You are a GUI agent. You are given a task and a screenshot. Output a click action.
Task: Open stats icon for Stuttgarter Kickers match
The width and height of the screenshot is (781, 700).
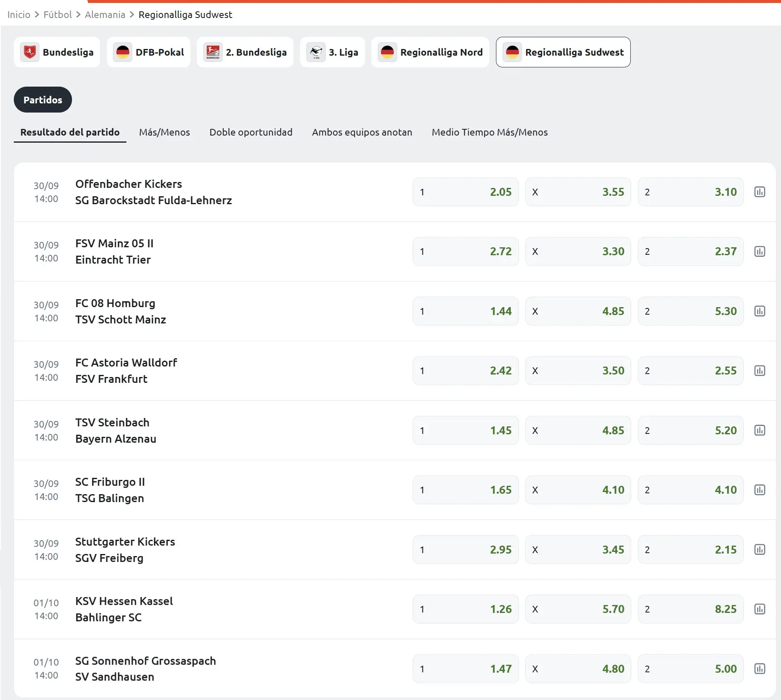coord(759,550)
